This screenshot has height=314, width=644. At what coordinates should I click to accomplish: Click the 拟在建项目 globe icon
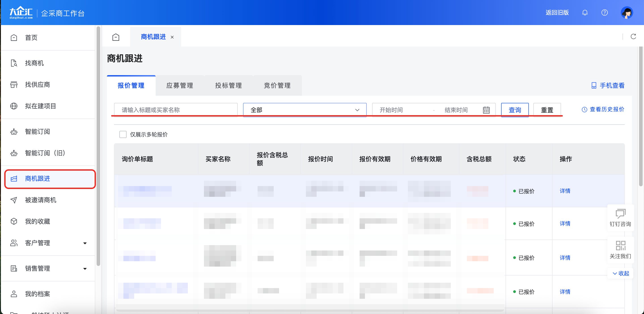pos(14,106)
